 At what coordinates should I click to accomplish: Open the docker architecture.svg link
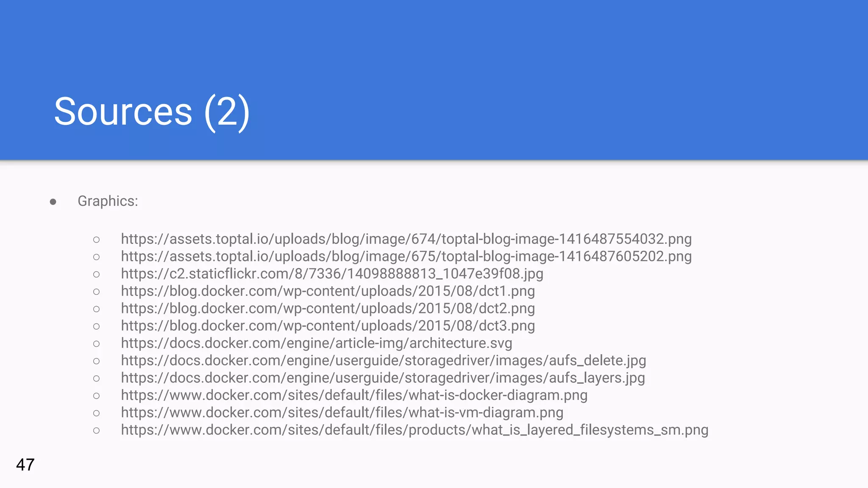pyautogui.click(x=316, y=343)
